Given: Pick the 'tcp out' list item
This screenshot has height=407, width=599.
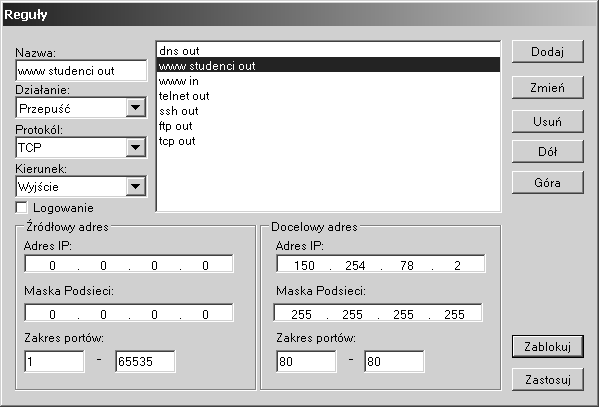Looking at the screenshot, I should click(x=329, y=141).
